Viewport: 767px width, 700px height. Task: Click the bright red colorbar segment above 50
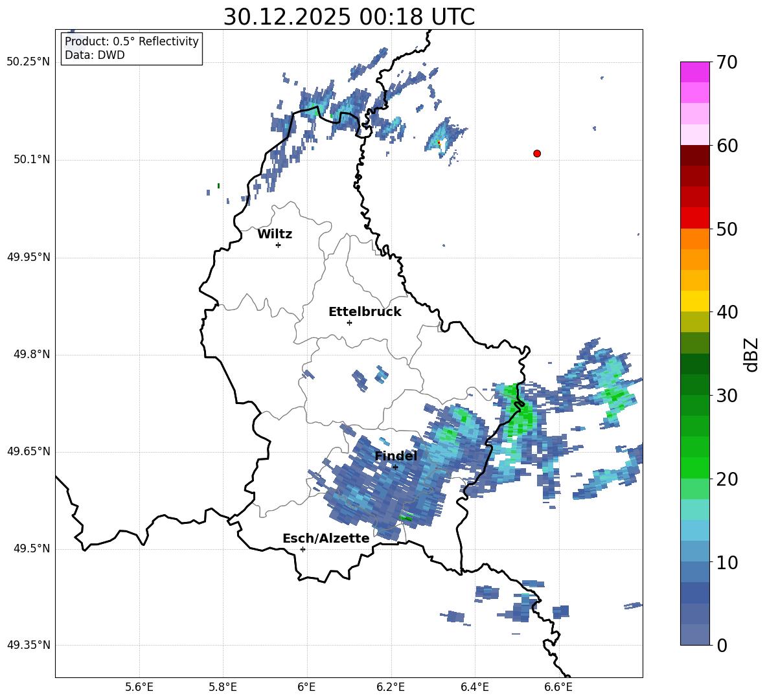pos(695,218)
